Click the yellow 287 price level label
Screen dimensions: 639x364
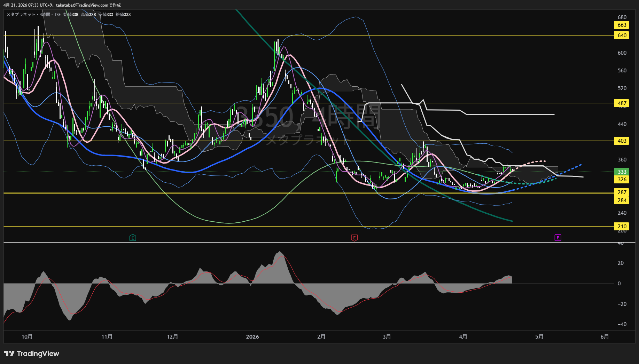(622, 192)
